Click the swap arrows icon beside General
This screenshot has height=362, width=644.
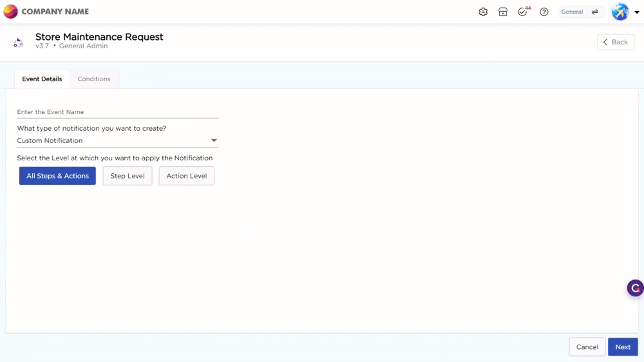pyautogui.click(x=595, y=12)
